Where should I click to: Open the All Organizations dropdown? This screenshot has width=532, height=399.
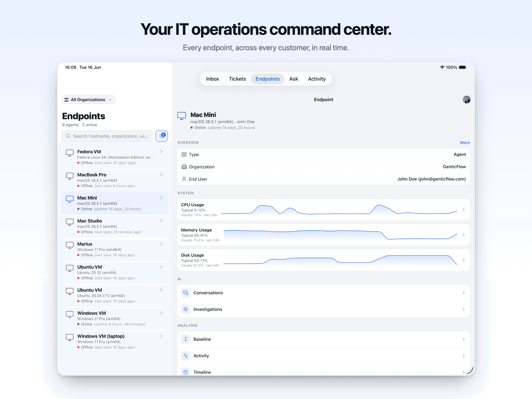tap(89, 100)
